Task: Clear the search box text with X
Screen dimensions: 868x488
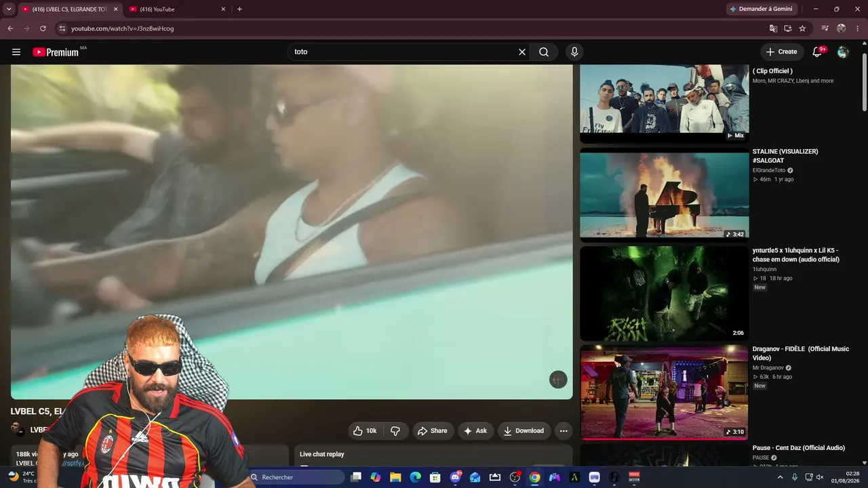Action: 522,52
